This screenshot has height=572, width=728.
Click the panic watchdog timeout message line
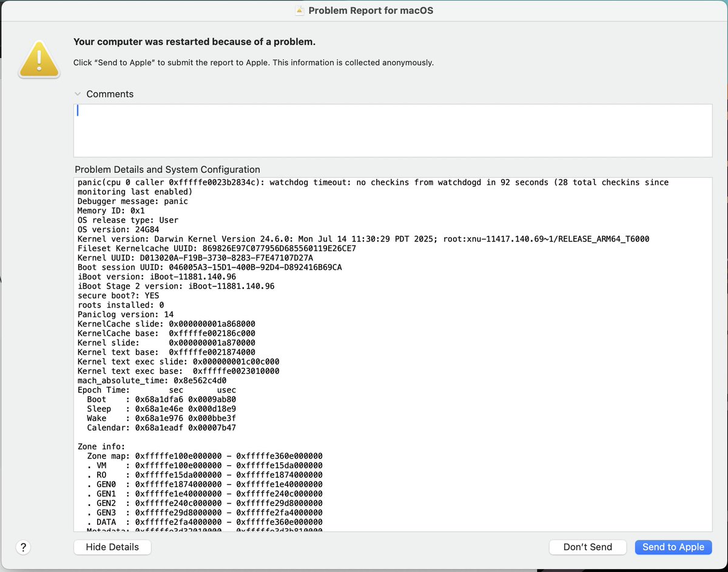pyautogui.click(x=373, y=187)
